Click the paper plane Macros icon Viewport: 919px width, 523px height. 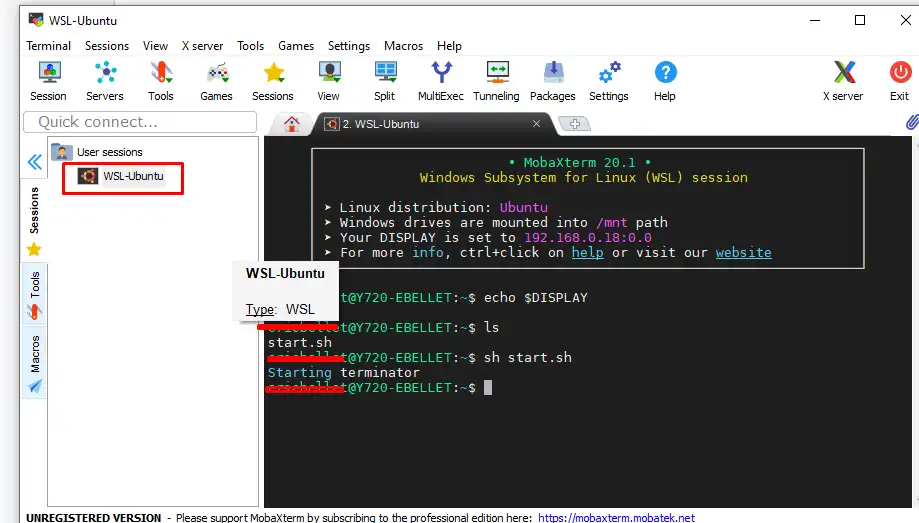[x=35, y=386]
